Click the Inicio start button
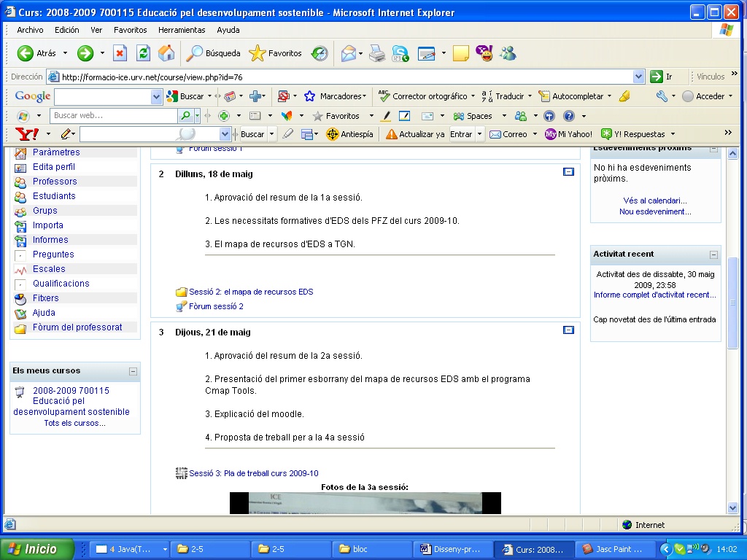Viewport: 747px width, 560px height. [x=37, y=549]
